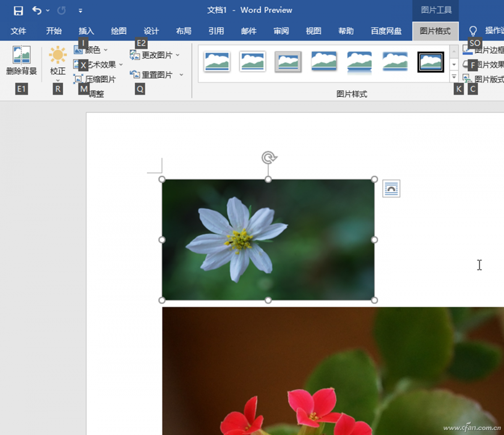The width and height of the screenshot is (504, 435).
Task: Apply the drop shadow rectangle picture style
Action: (x=324, y=62)
